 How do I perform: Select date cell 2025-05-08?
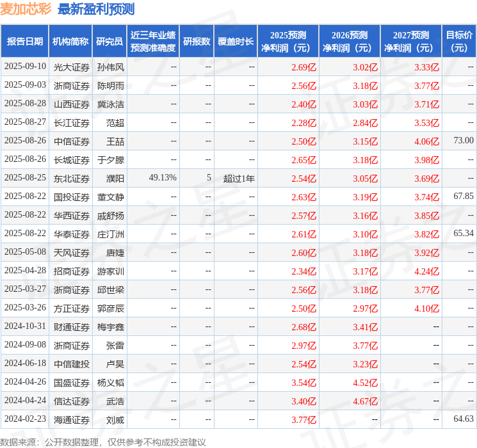coord(25,252)
